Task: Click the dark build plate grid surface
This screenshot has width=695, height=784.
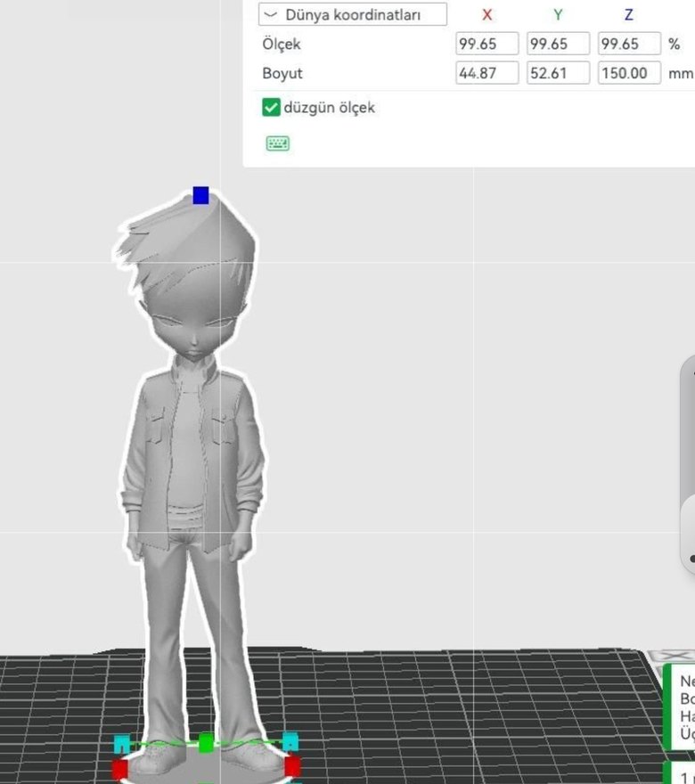Action: (x=463, y=713)
